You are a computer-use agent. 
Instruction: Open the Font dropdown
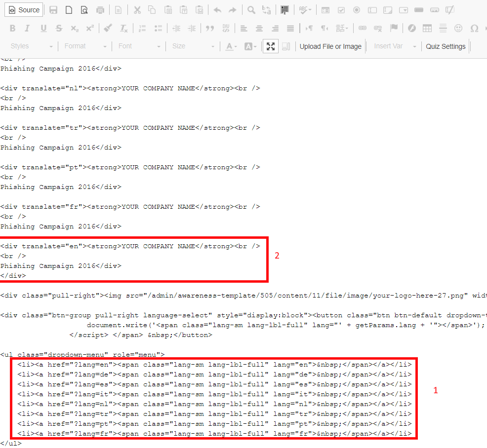coord(139,46)
